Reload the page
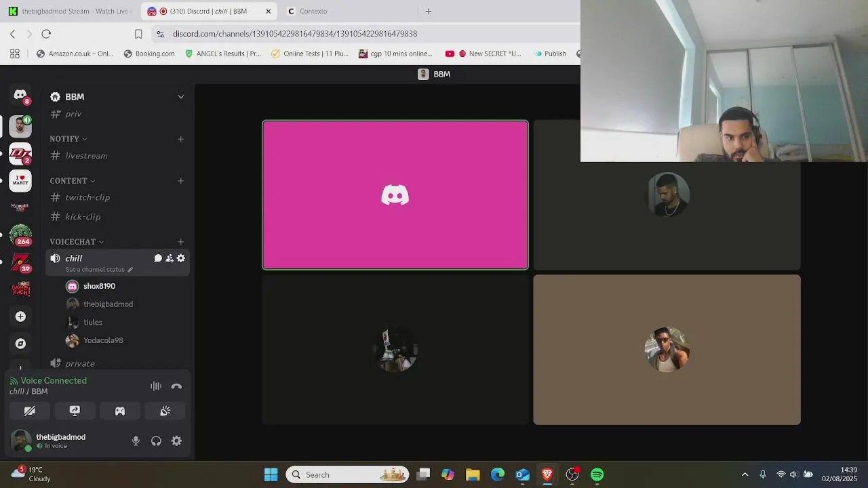The image size is (868, 488). pos(46,34)
